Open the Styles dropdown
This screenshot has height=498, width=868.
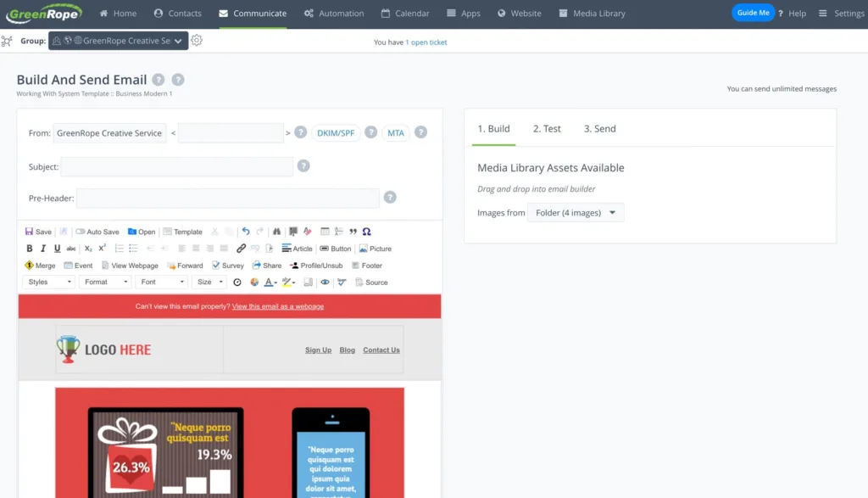click(x=48, y=282)
